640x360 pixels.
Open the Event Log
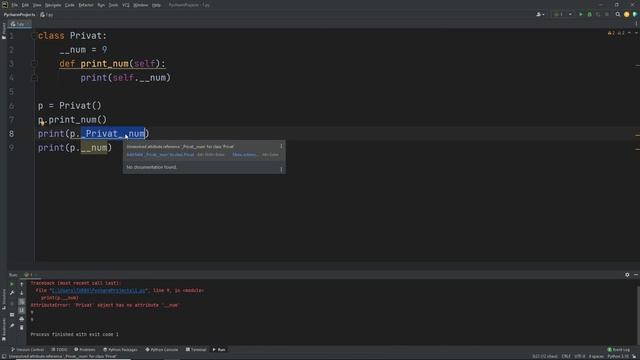coord(619,350)
